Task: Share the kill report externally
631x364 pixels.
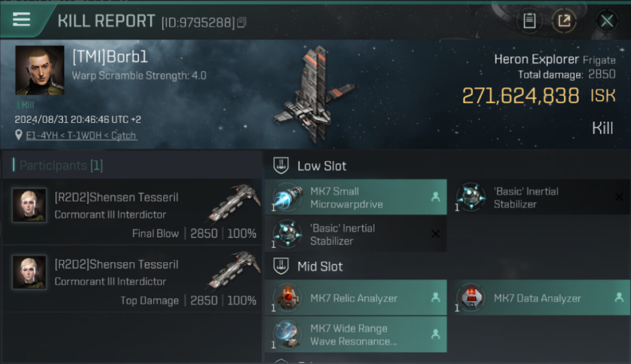Action: point(564,21)
